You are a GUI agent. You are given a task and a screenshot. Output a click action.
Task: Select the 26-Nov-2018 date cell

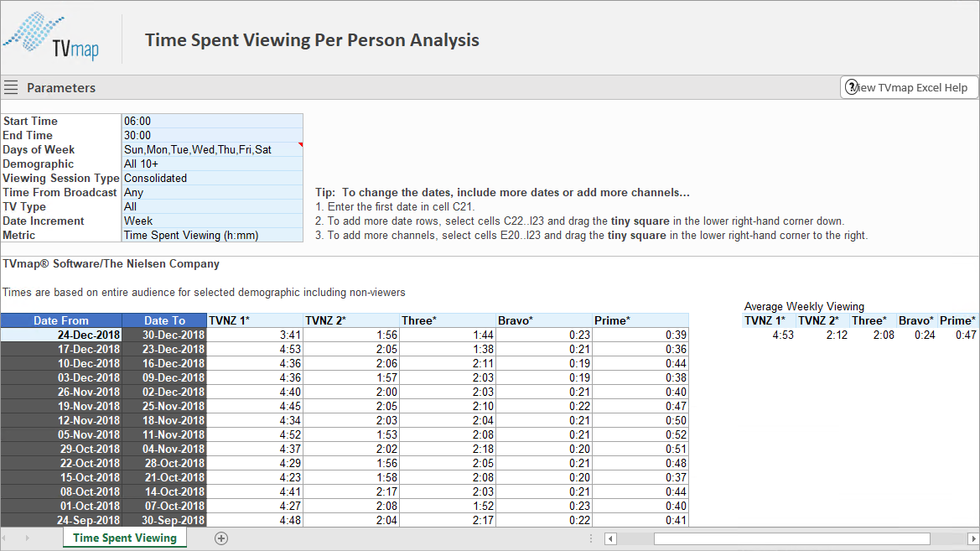[61, 392]
